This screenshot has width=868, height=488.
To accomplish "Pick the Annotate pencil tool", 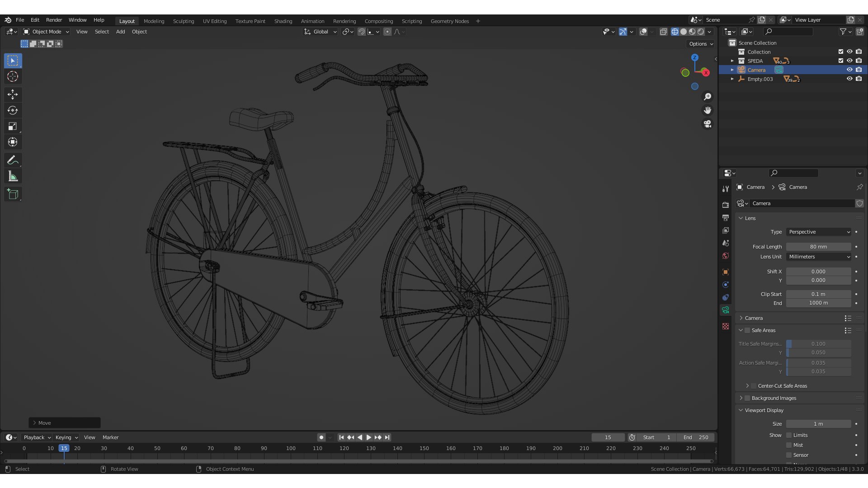I will (x=13, y=160).
